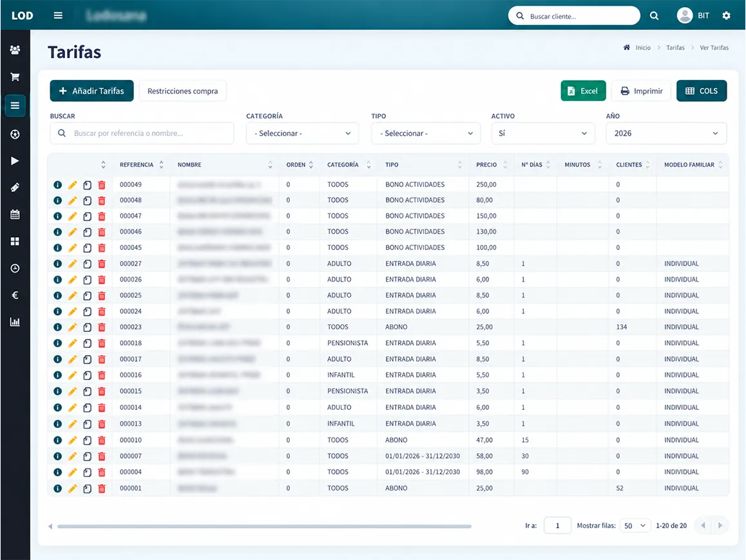Change Mostrar filas rows-per-page dropdown
The width and height of the screenshot is (746, 560).
coord(635,526)
